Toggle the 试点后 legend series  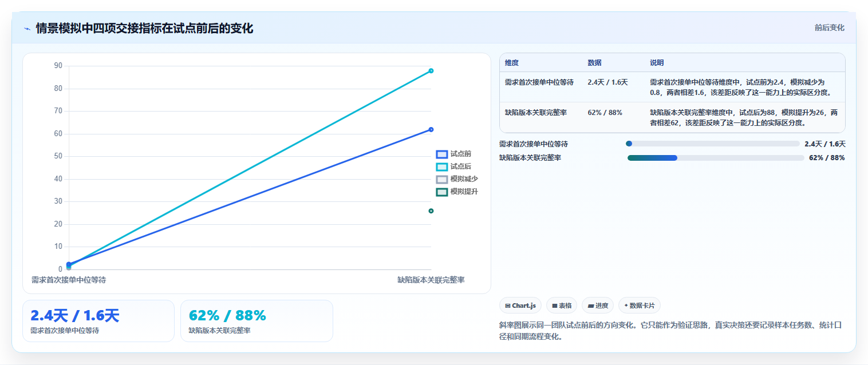pyautogui.click(x=453, y=166)
